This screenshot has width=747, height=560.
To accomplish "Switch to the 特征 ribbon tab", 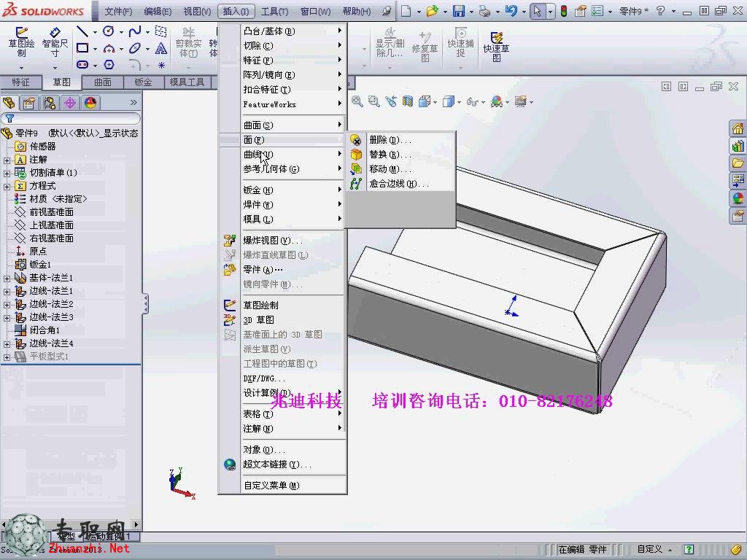I will (x=20, y=82).
